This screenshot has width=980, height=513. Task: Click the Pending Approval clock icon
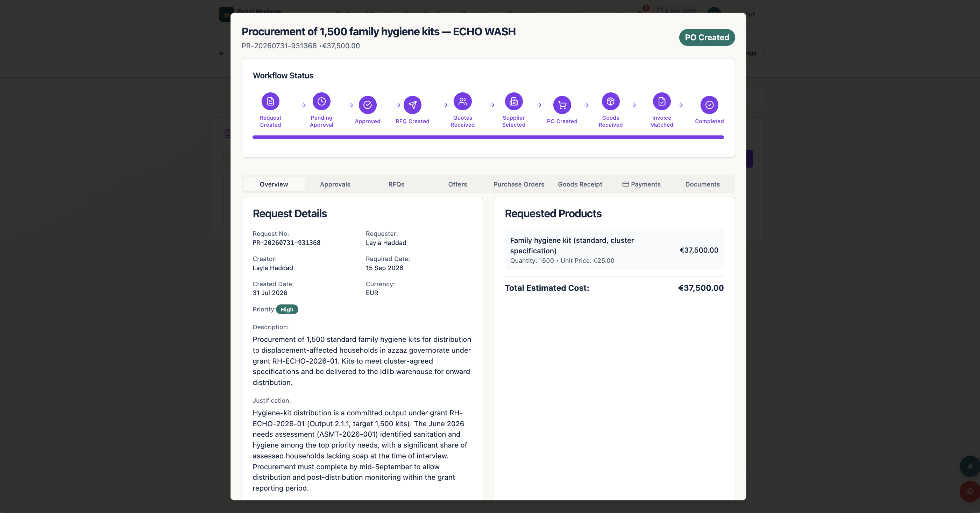321,101
